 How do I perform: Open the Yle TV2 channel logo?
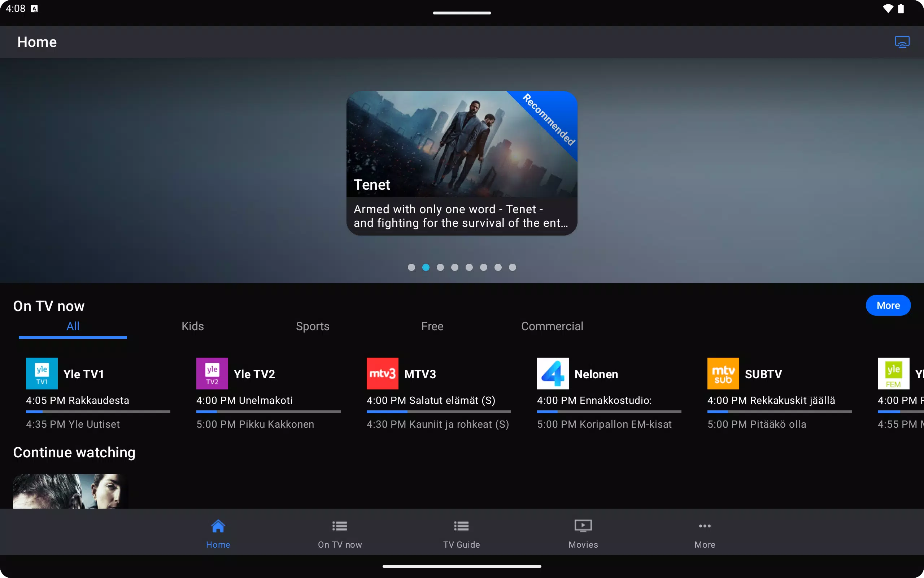212,374
